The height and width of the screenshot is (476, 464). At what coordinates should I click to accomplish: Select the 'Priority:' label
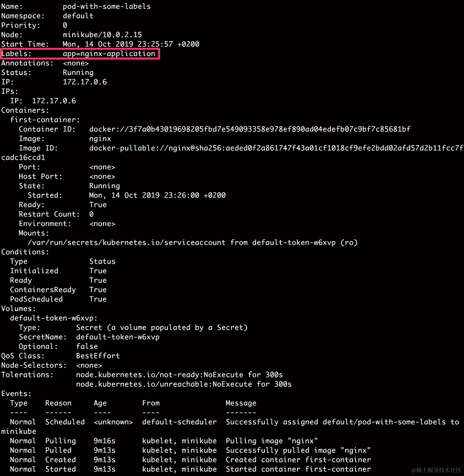[21, 25]
